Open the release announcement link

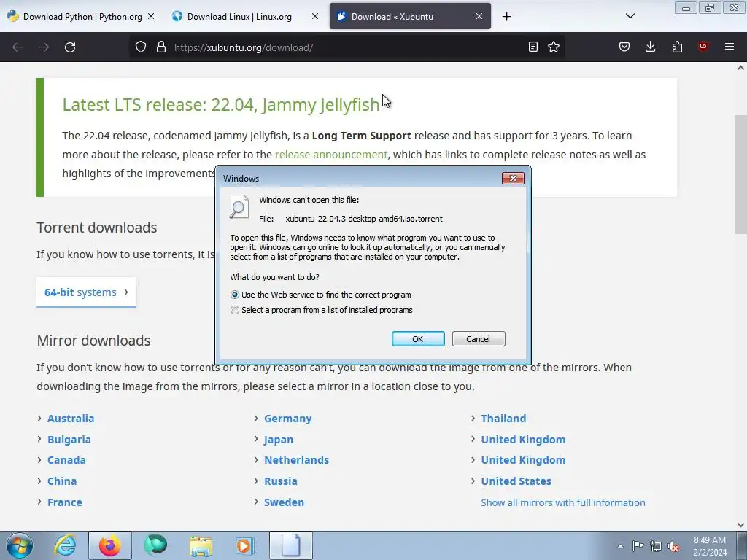click(331, 155)
